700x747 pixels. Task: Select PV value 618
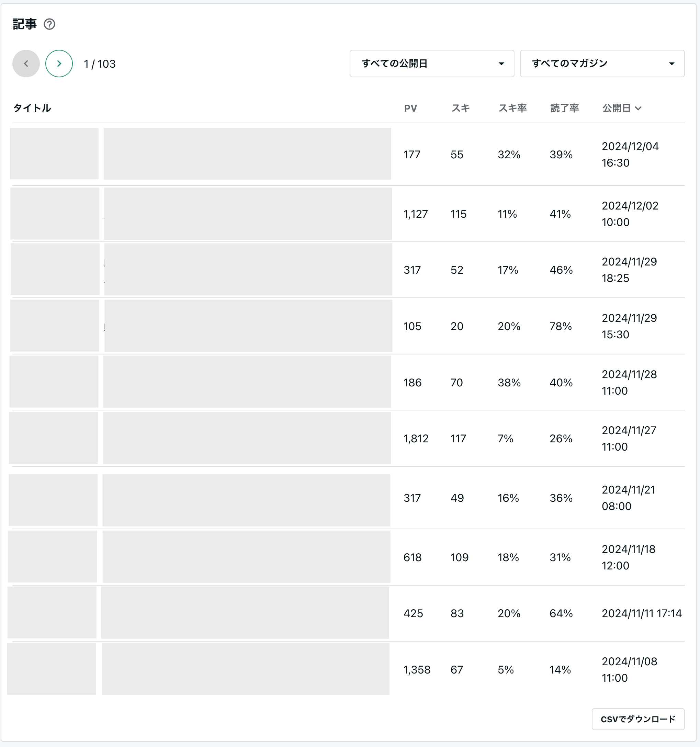(413, 557)
